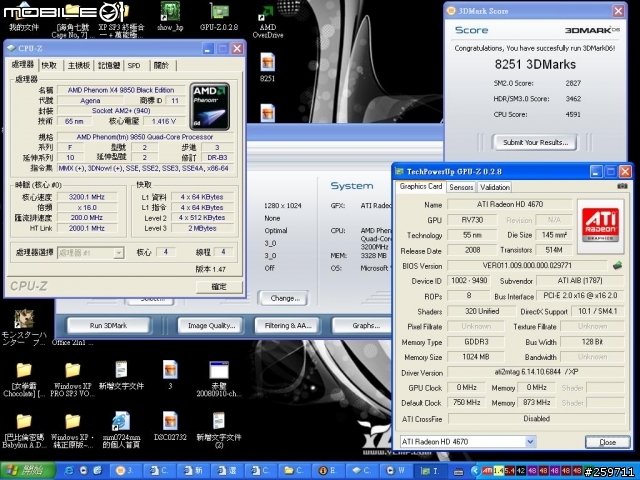This screenshot has width=640, height=480.
Task: Select the 8251 image file on desktop
Action: [x=267, y=67]
